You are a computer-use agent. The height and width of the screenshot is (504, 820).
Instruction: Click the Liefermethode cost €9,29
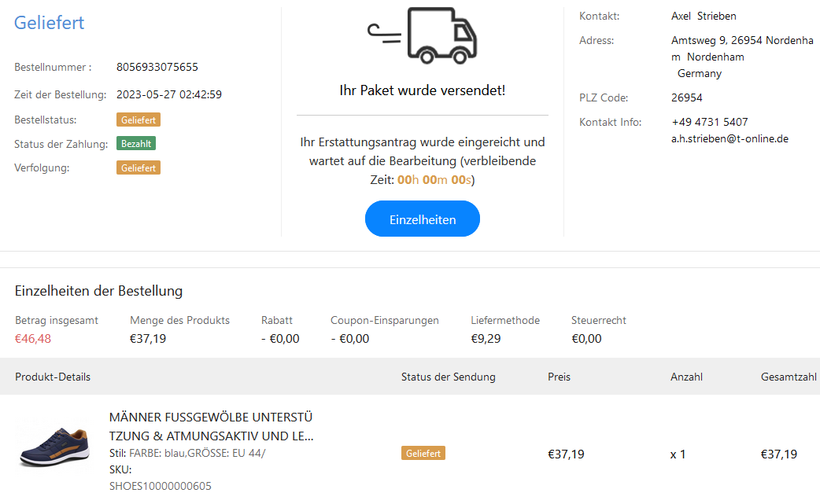[486, 339]
